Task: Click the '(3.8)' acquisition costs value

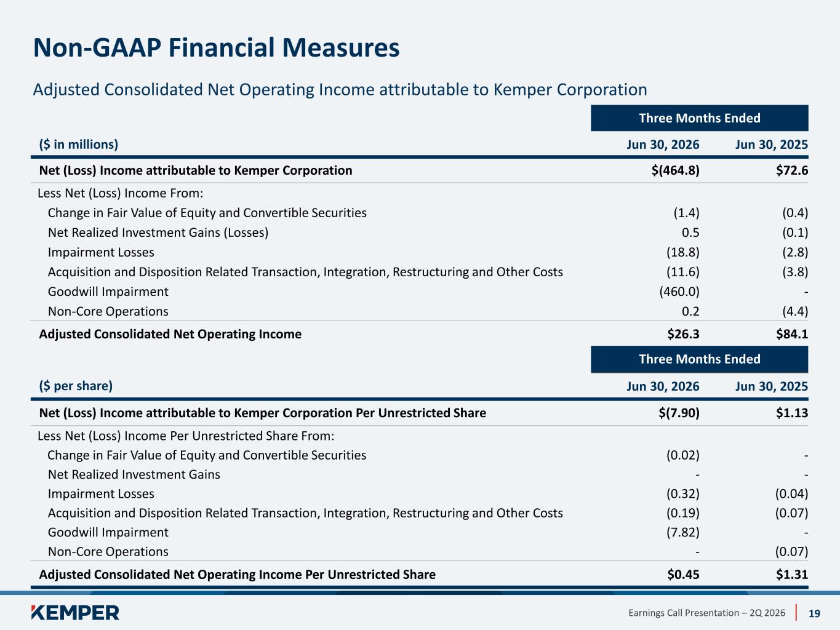Action: tap(795, 272)
